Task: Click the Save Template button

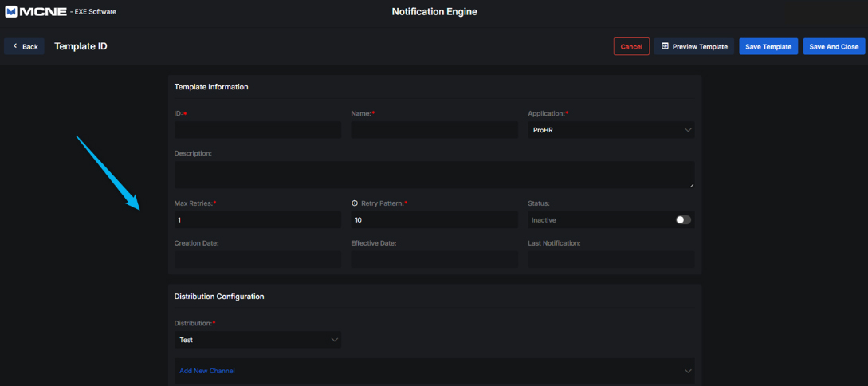Action: click(x=768, y=46)
